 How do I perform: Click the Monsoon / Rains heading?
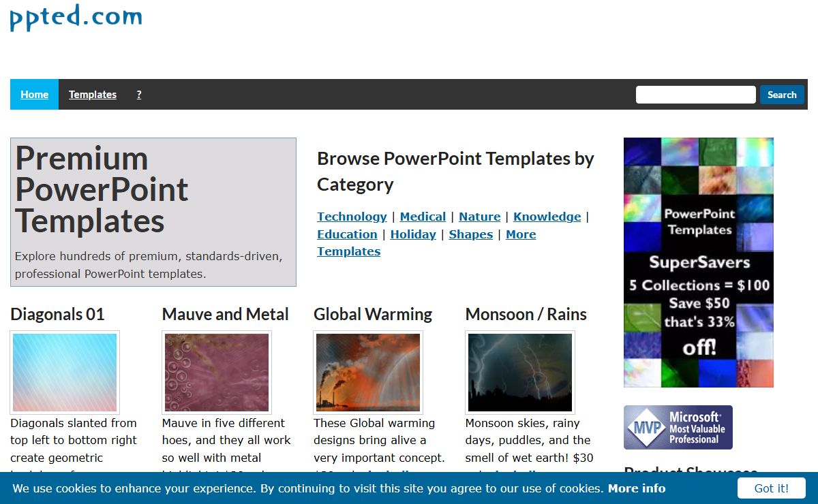(526, 314)
